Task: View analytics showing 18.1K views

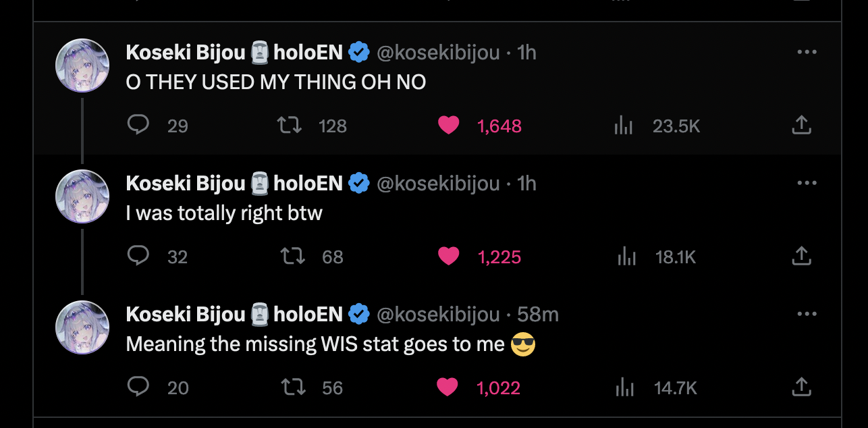Action: pos(626,257)
